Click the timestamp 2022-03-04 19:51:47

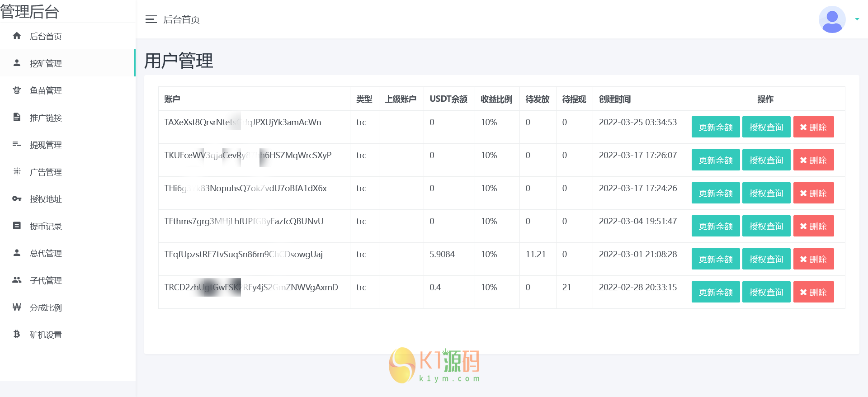coord(638,221)
